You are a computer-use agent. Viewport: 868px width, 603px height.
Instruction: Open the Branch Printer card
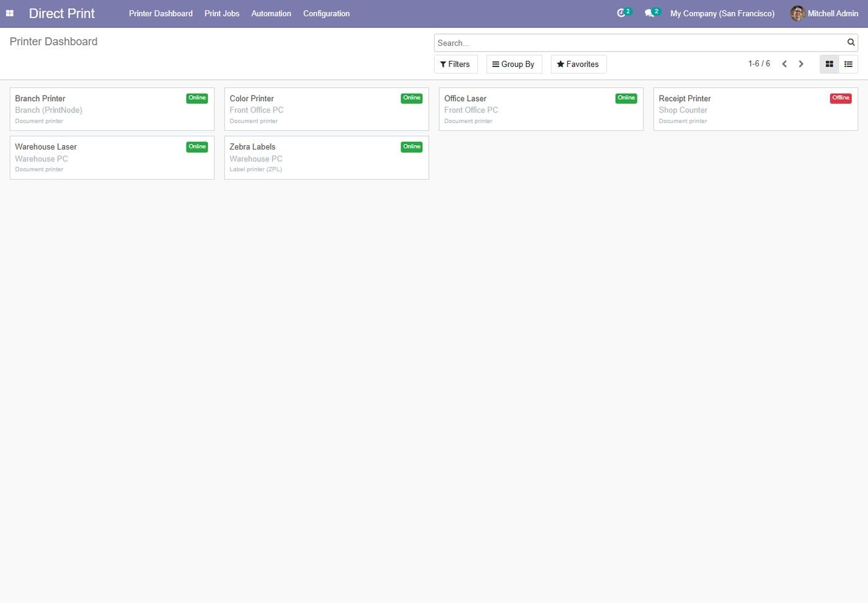coord(112,109)
